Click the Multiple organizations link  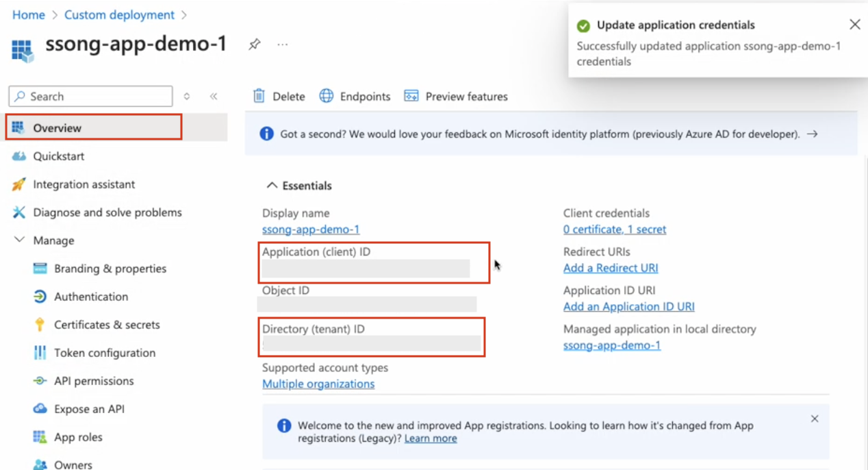tap(318, 384)
